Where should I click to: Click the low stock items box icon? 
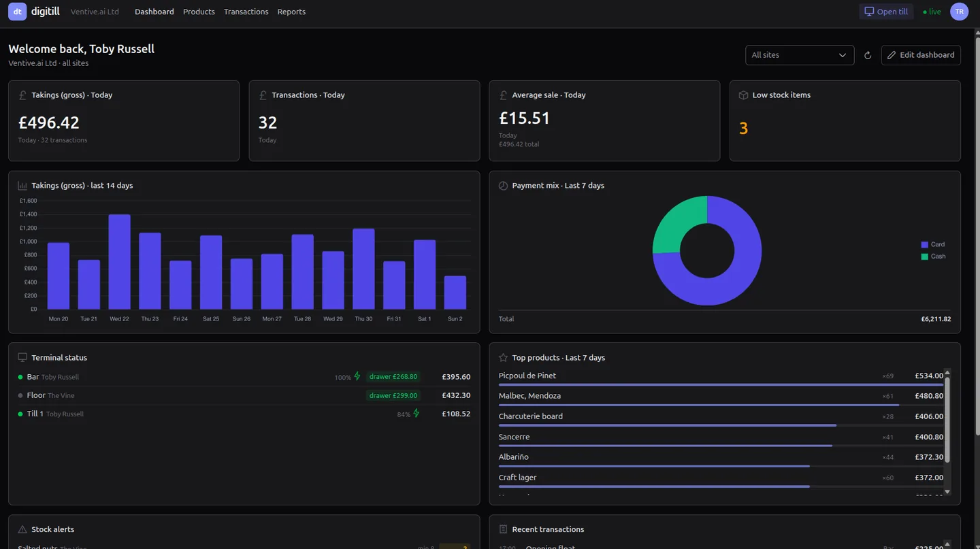tap(743, 95)
